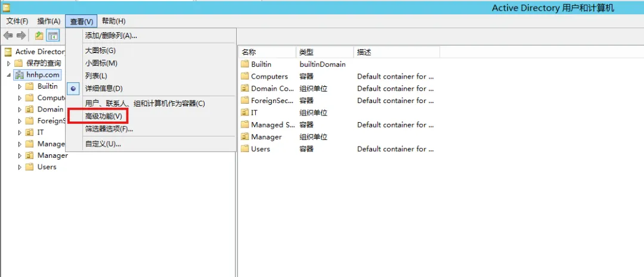Select the Users node in tree
This screenshot has height=277, width=644.
(47, 167)
